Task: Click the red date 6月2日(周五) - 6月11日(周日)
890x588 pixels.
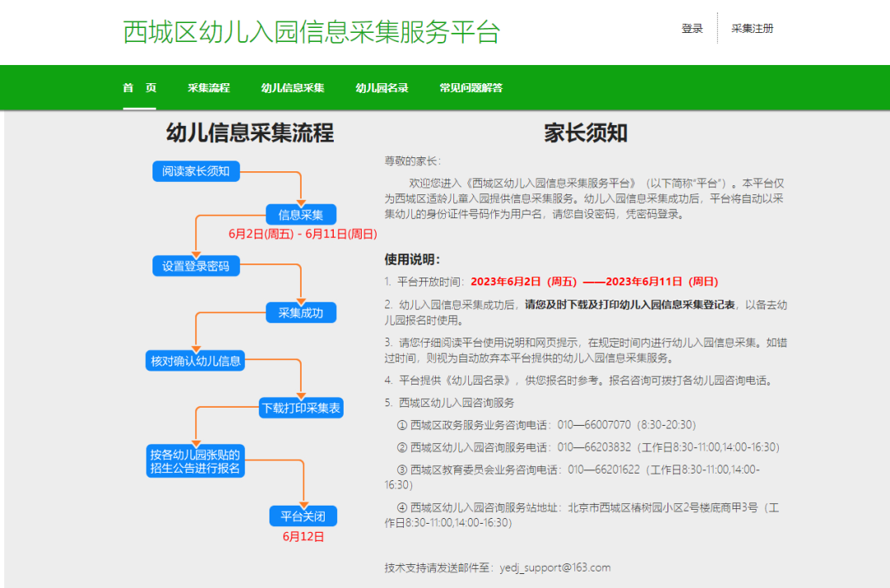Action: [x=302, y=234]
